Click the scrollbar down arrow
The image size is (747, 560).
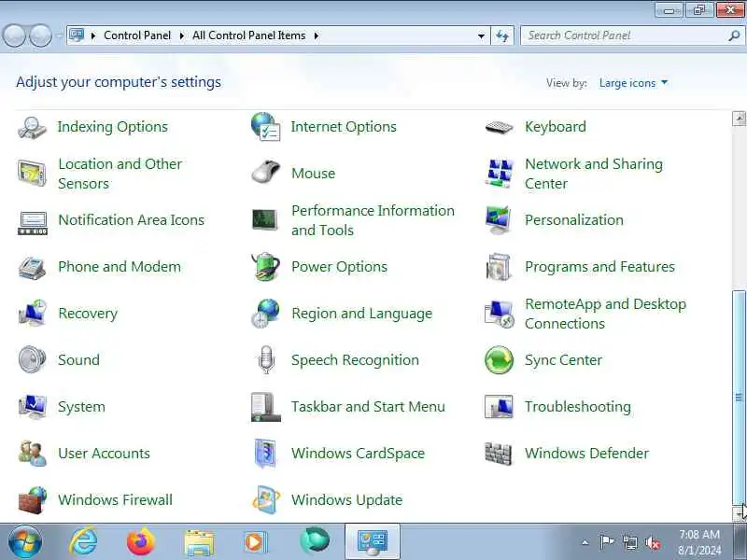click(739, 513)
